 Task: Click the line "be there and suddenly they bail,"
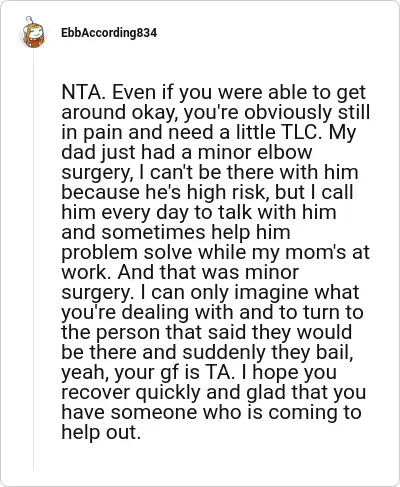click(x=207, y=353)
